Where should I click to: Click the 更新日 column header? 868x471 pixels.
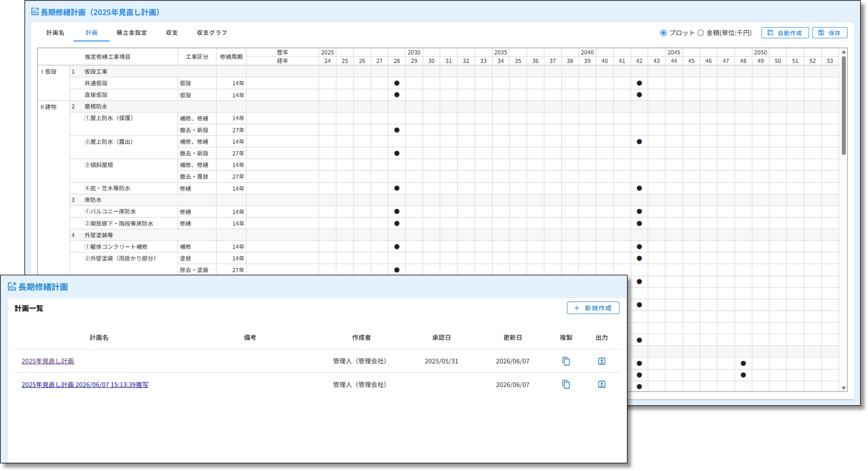pos(513,338)
